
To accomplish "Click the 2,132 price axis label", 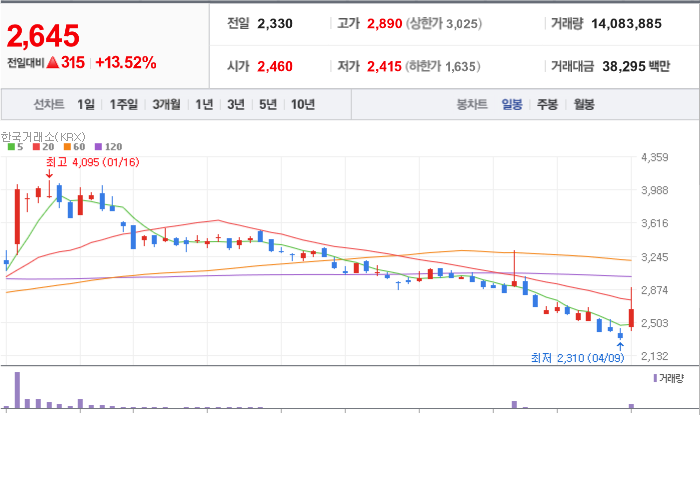I will pyautogui.click(x=655, y=356).
